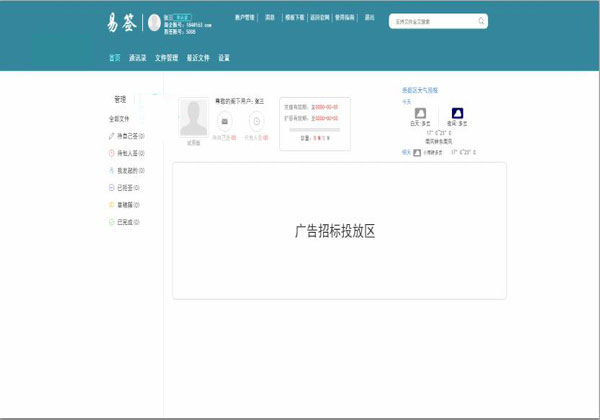The height and width of the screenshot is (420, 600).
Task: Click 使用指南 in the top links
Action: tap(345, 17)
